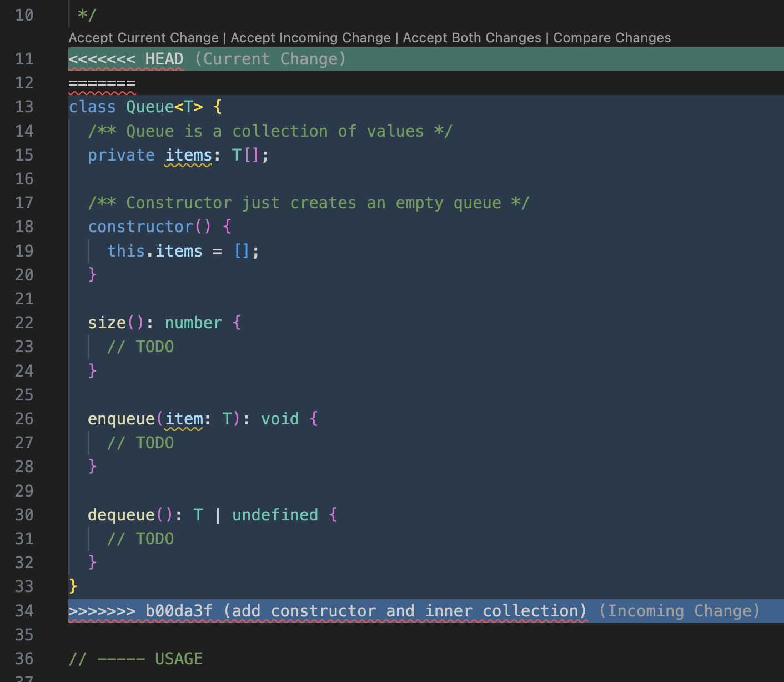Image resolution: width=784 pixels, height=682 pixels.
Task: Click the Accept Both Changes link
Action: pos(473,38)
